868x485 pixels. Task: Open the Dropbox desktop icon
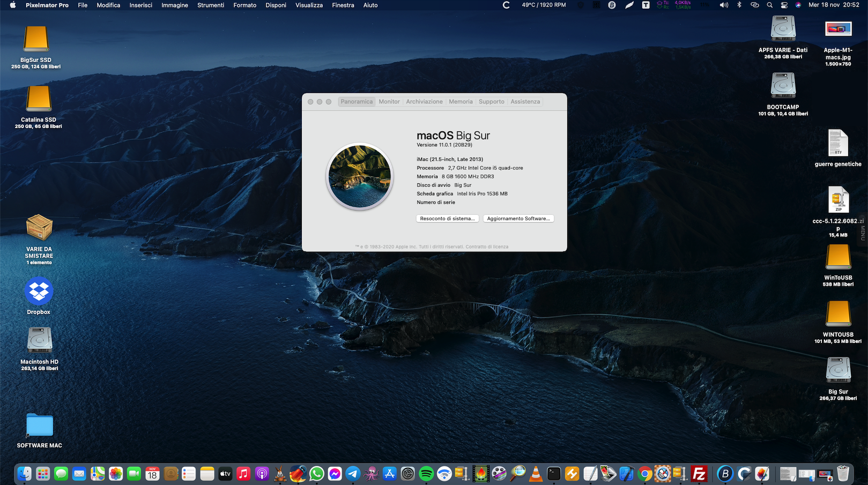(39, 292)
